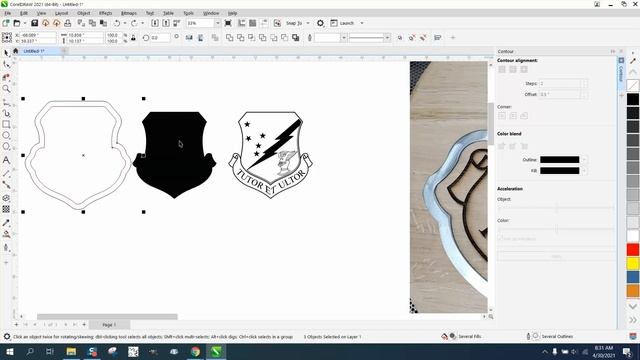Open the Layout menu
This screenshot has height=360, width=640.
61,13
